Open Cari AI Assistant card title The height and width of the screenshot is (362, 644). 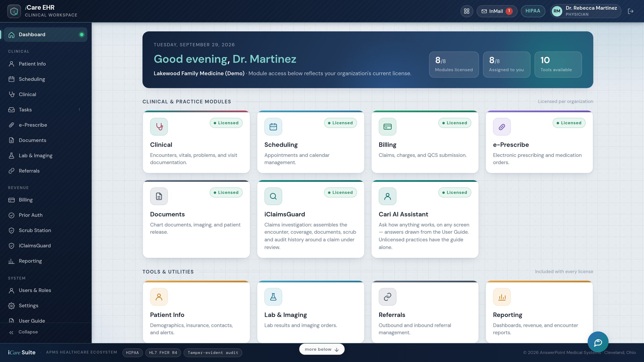pyautogui.click(x=403, y=214)
